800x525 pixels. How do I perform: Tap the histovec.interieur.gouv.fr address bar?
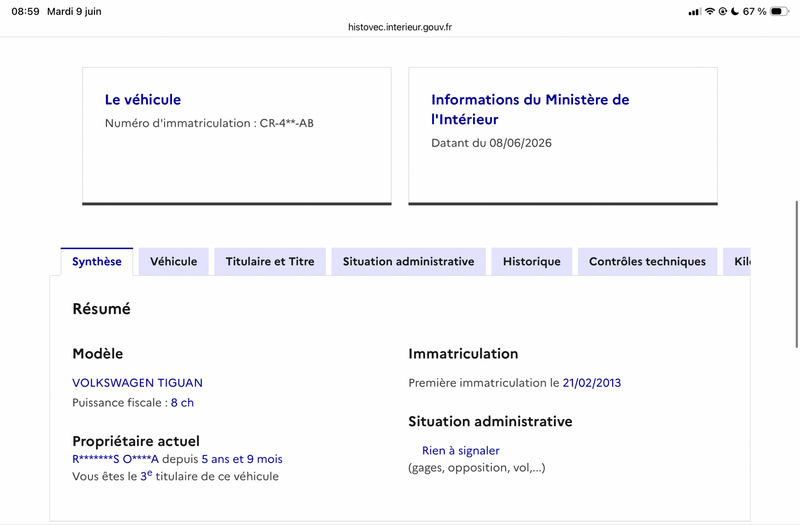400,27
